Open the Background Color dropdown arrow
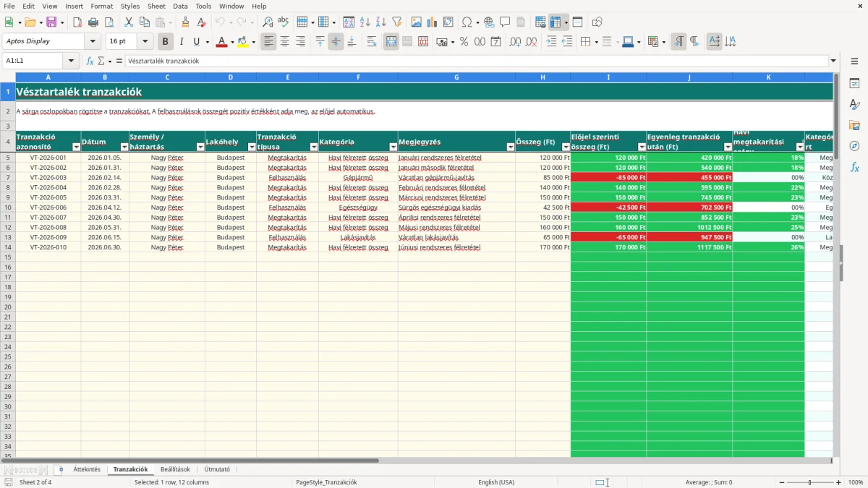Screen dimensions: 868x488 [x=253, y=42]
